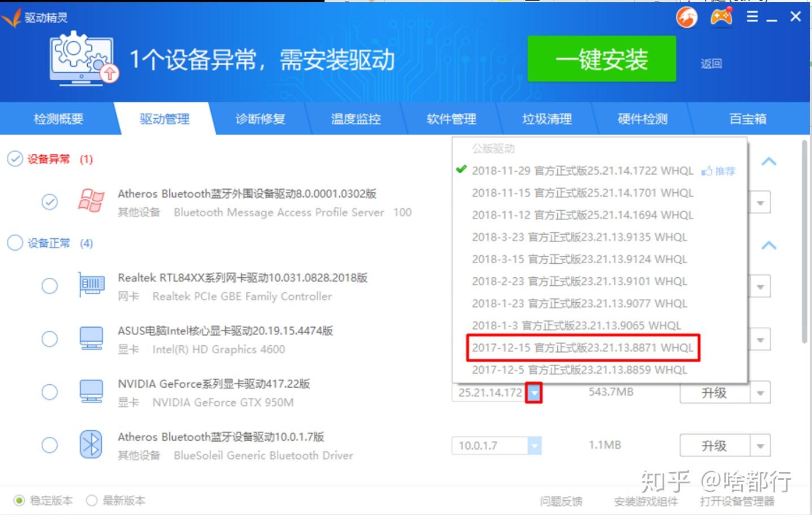Click the orange bird icon in title bar
Viewport: 812px width, 515px height.
pos(687,18)
